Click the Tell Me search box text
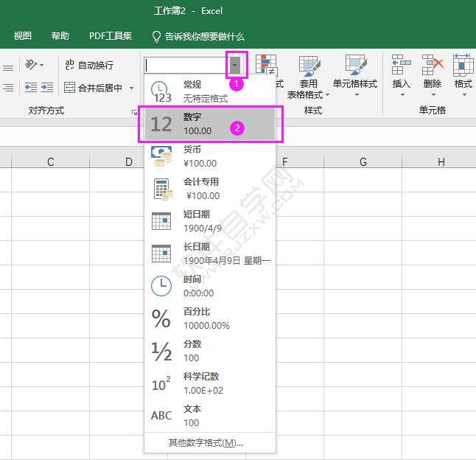This screenshot has width=476, height=460. click(x=205, y=37)
